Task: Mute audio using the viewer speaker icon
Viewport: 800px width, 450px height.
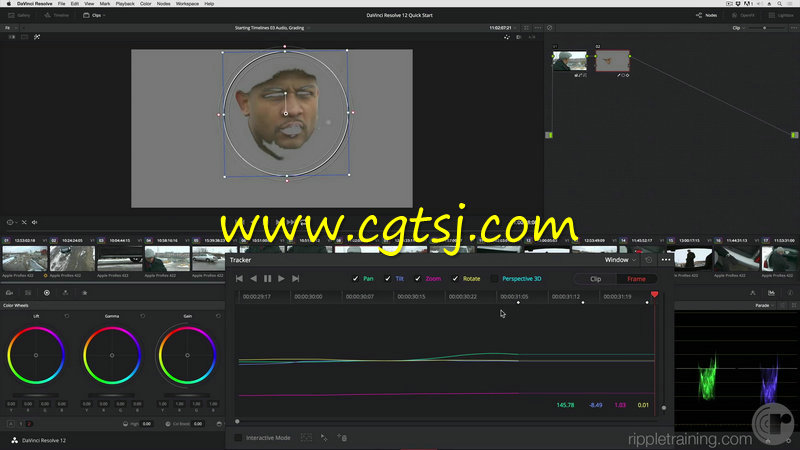Action: point(35,222)
